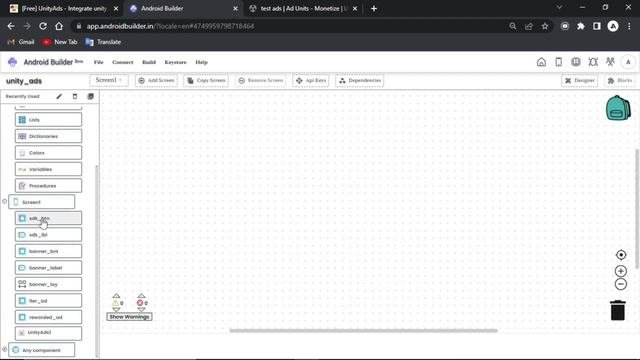Viewport: 640px width, 360px height.
Task: Open the Screen1 screen selector dropdown
Action: point(109,80)
